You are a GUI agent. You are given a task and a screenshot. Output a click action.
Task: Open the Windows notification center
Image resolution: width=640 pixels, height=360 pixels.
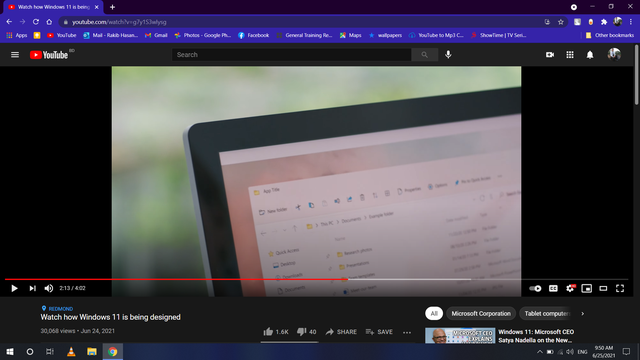(626, 351)
